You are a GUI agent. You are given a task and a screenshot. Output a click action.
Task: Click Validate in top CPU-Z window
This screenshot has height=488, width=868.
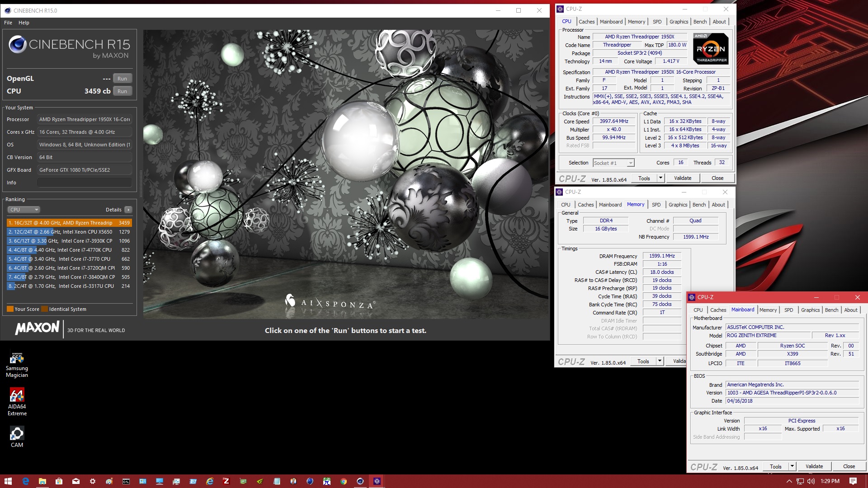pyautogui.click(x=683, y=178)
